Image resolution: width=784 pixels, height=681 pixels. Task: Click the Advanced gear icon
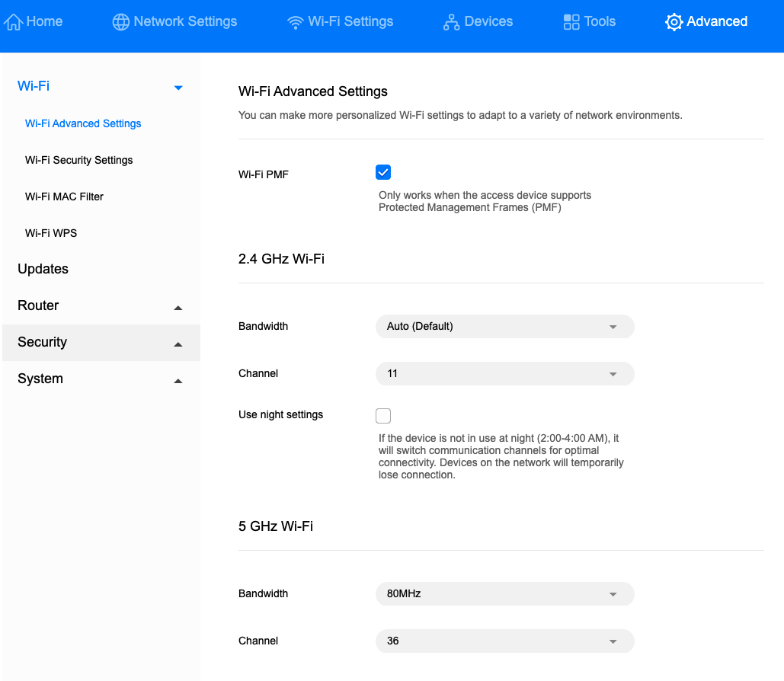[674, 22]
